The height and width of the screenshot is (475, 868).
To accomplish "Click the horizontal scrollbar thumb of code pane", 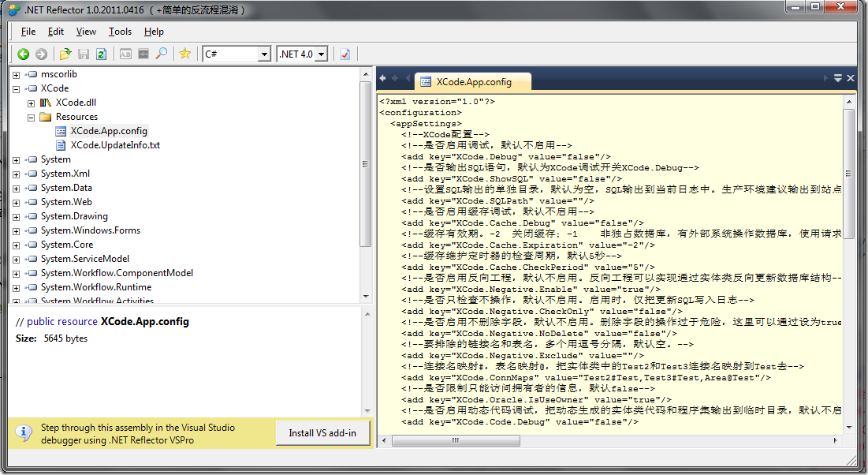I will click(x=456, y=440).
